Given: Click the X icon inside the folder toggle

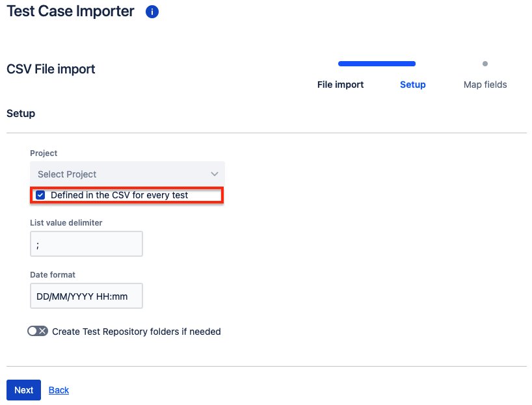Looking at the screenshot, I should 42,331.
